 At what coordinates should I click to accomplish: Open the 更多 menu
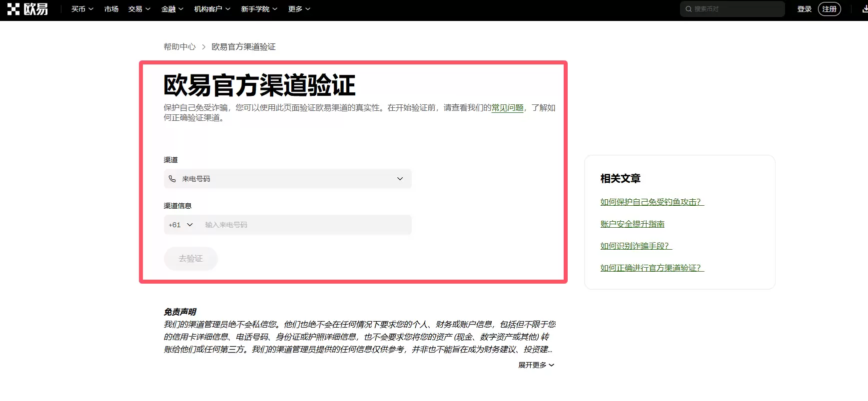click(x=299, y=9)
